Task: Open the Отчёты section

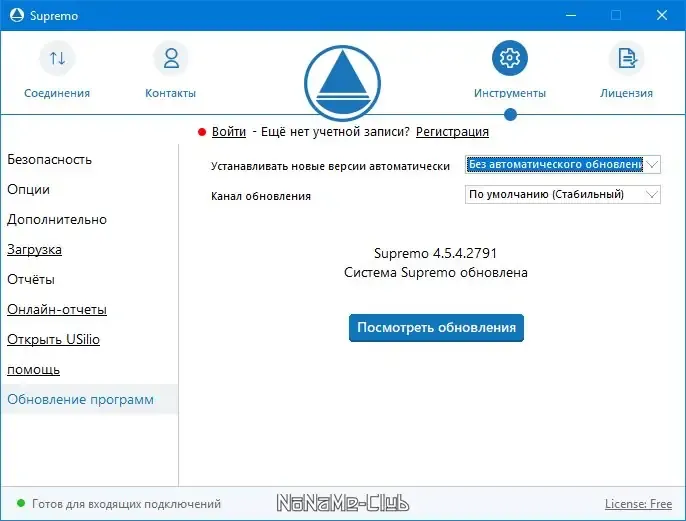Action: (31, 280)
